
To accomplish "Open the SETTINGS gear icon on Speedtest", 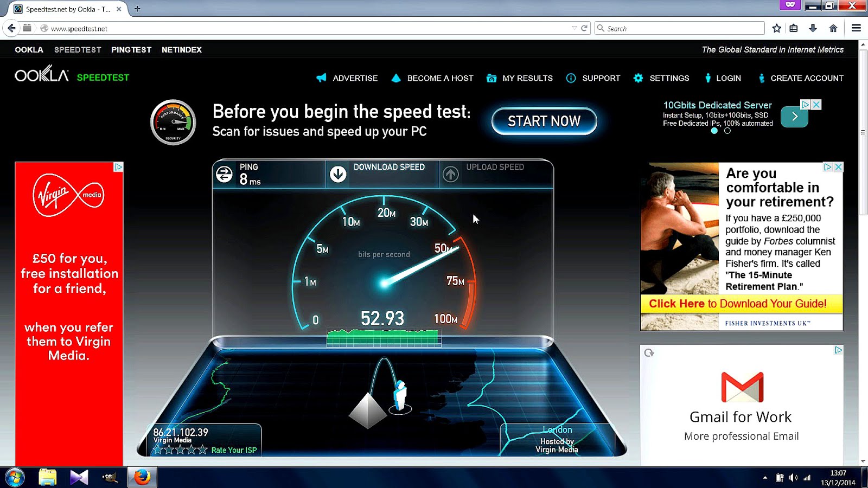I will (638, 78).
